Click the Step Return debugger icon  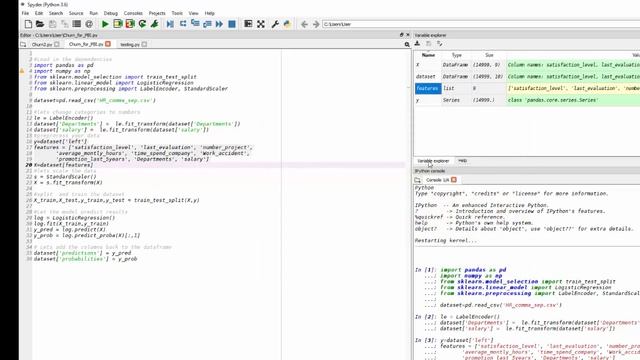click(207, 24)
